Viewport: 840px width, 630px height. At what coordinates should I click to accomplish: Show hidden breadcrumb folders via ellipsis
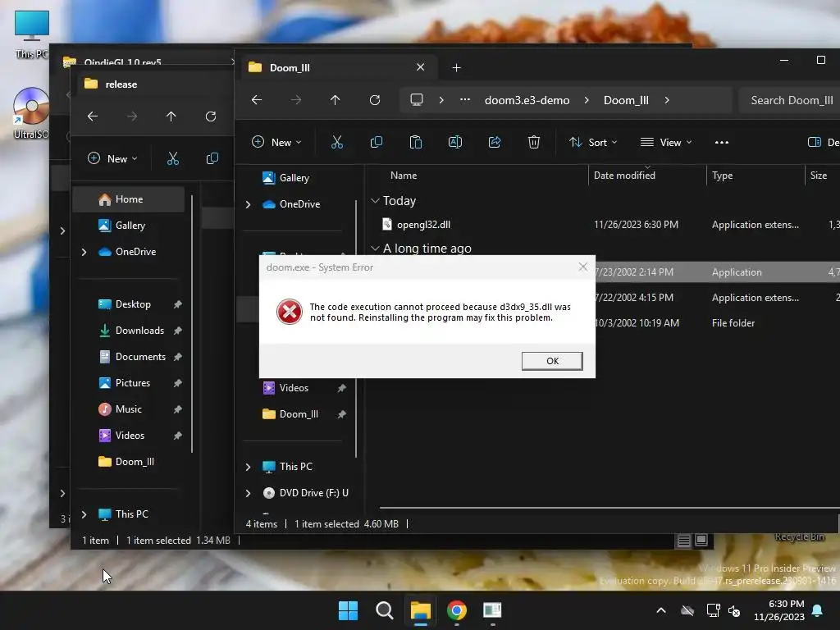click(x=465, y=99)
